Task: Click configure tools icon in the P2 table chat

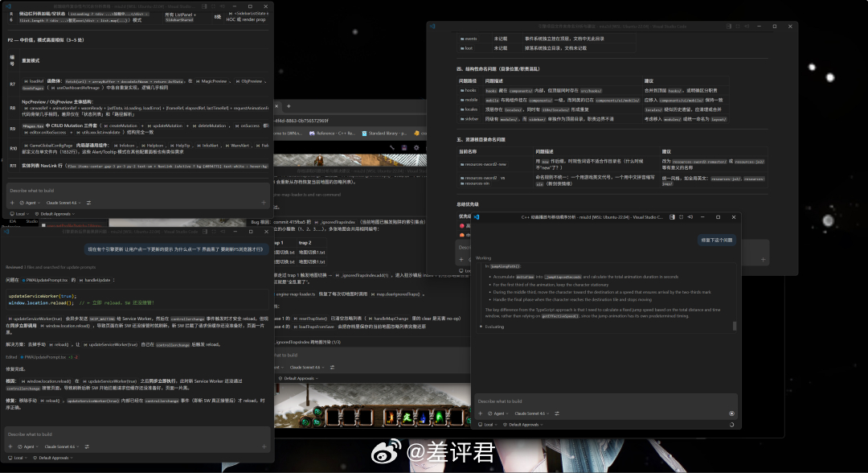Action: pyautogui.click(x=88, y=203)
